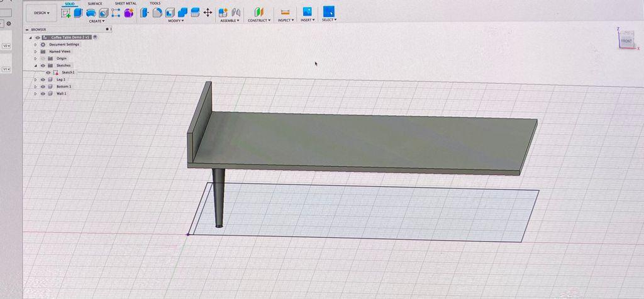Switch to the TOOLS tab
The width and height of the screenshot is (644, 299).
[x=155, y=3]
